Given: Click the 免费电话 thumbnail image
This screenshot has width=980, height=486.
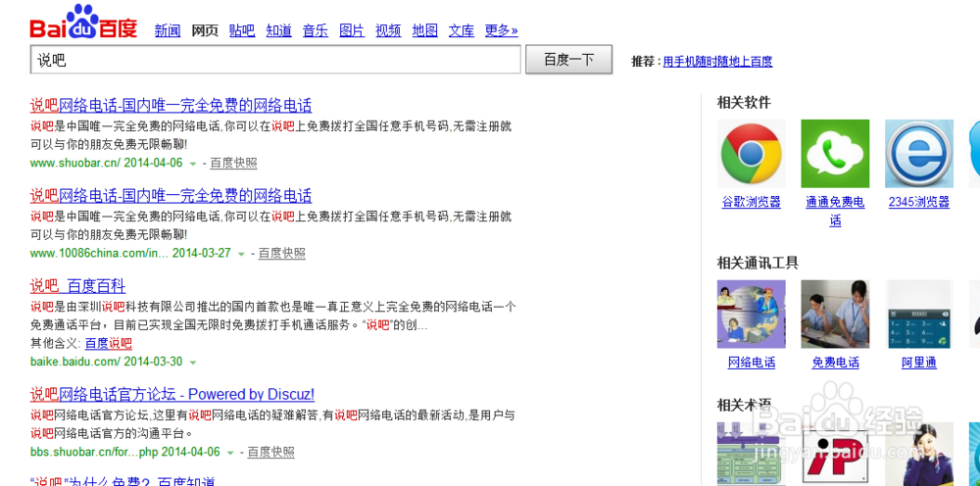Looking at the screenshot, I should (835, 315).
